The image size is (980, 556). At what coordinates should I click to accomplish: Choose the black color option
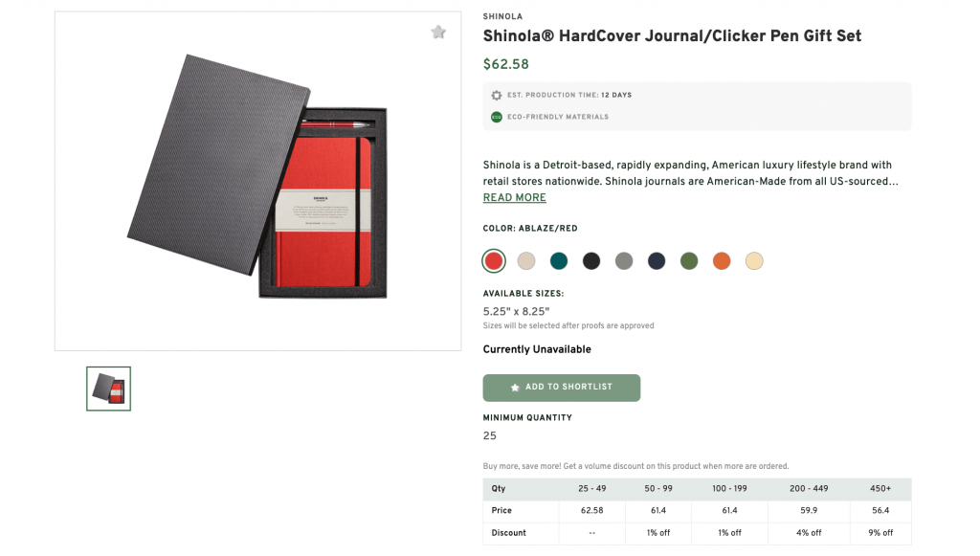(x=591, y=260)
